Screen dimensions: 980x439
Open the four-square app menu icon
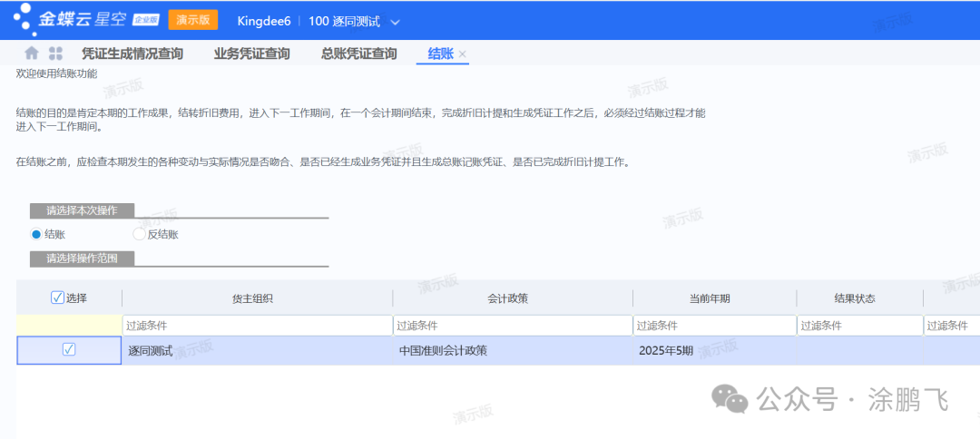coord(55,54)
